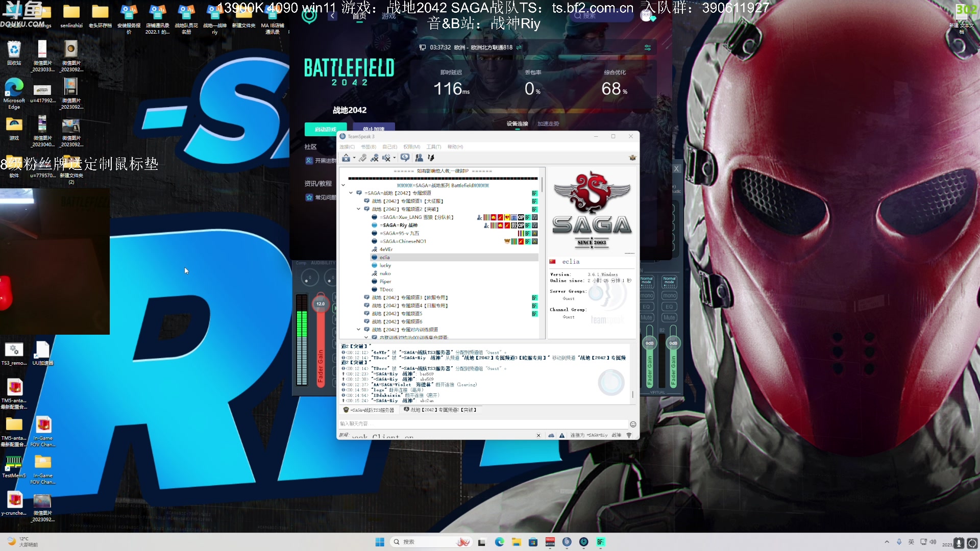980x551 pixels.
Task: Click the first green 0dB Fader Gain slider
Action: 649,343
